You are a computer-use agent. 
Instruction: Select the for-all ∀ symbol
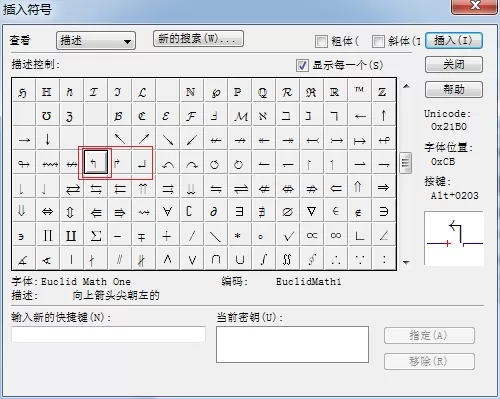click(167, 211)
